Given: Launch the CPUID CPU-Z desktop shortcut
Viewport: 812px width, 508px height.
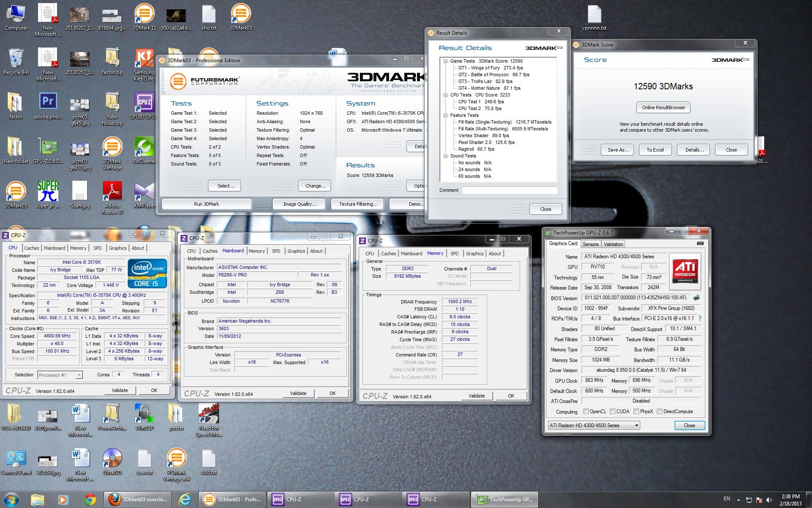Looking at the screenshot, I should 144,106.
